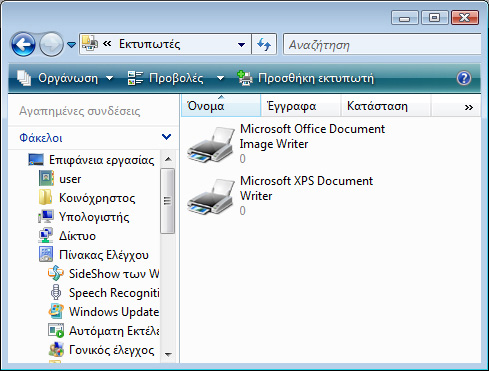
Task: Maximize the Εκτυπωτές window
Action: point(434,17)
